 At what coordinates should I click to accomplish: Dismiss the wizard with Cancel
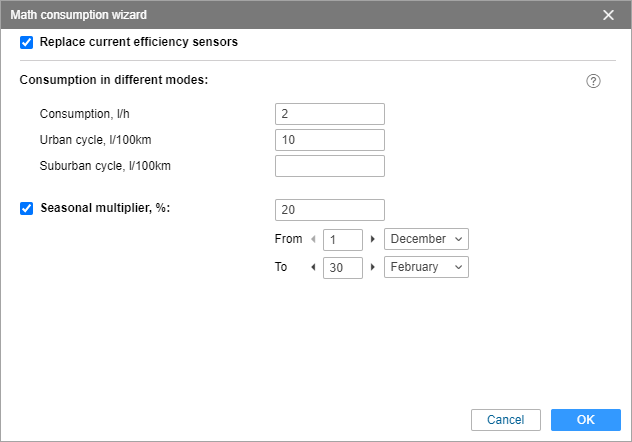click(505, 420)
